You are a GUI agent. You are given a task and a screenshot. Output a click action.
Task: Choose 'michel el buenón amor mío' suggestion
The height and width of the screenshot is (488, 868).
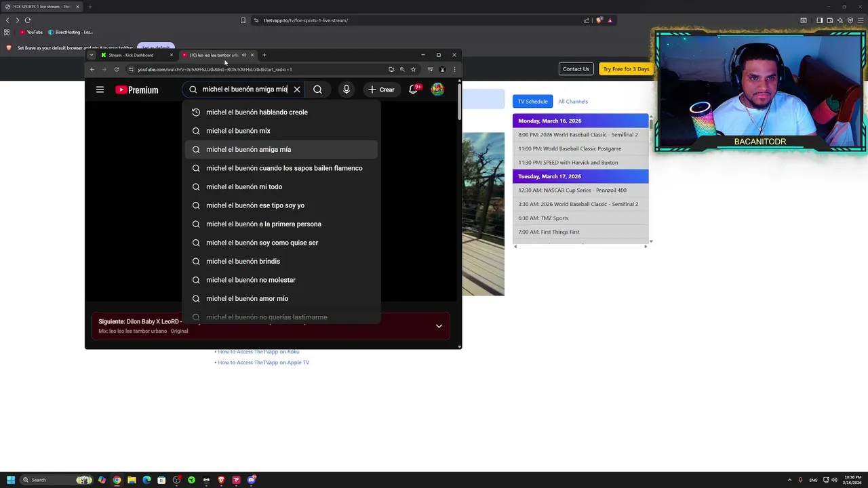click(281, 299)
